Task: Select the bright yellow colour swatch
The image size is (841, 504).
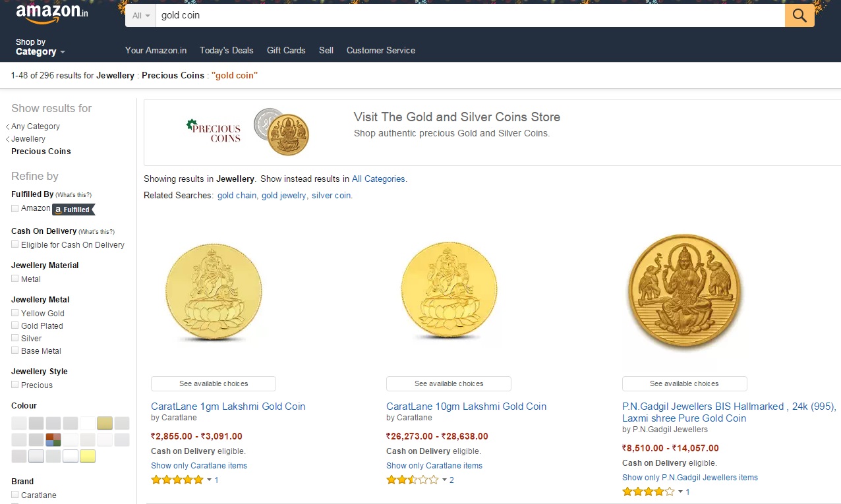Action: [88, 456]
